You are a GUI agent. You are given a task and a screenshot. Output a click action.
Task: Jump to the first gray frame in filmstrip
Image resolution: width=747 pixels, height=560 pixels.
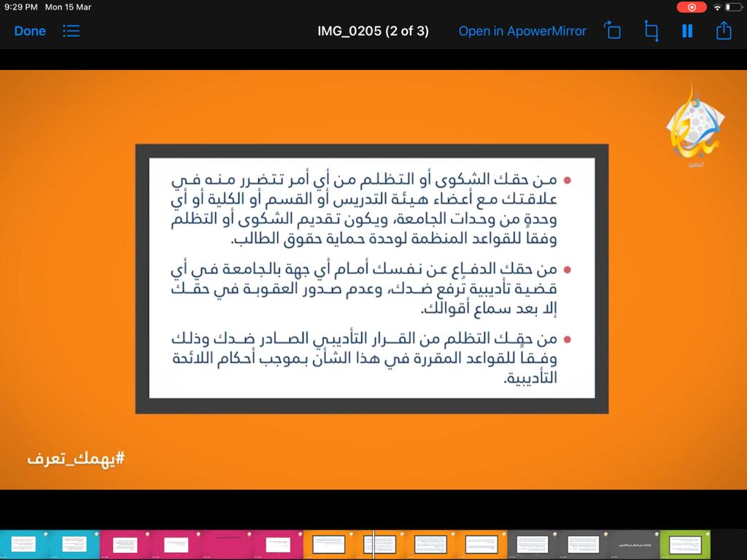pos(533,545)
